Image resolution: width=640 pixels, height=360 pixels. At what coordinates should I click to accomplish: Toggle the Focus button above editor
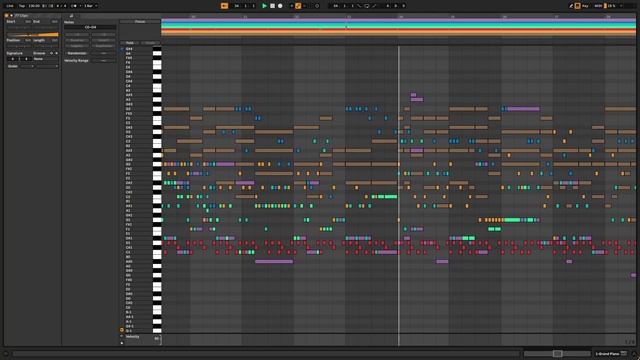coord(140,22)
